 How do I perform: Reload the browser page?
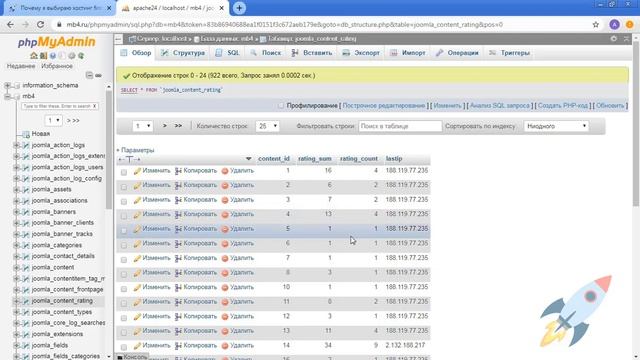pos(40,24)
